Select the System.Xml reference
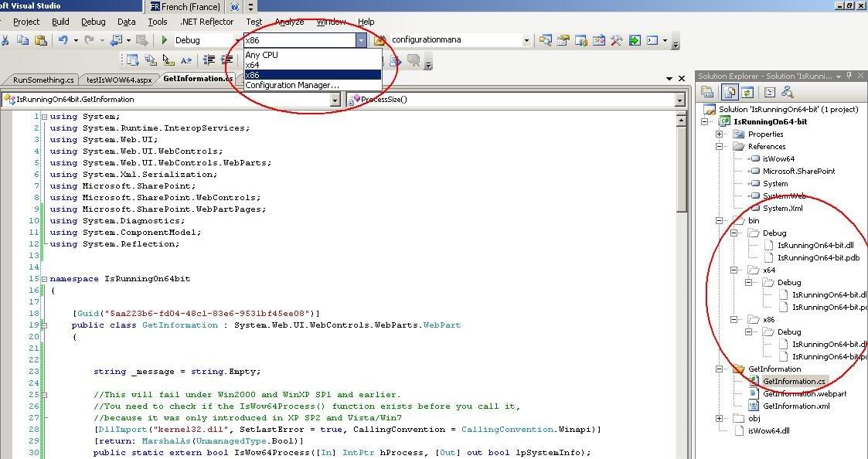868x459 pixels. [783, 208]
